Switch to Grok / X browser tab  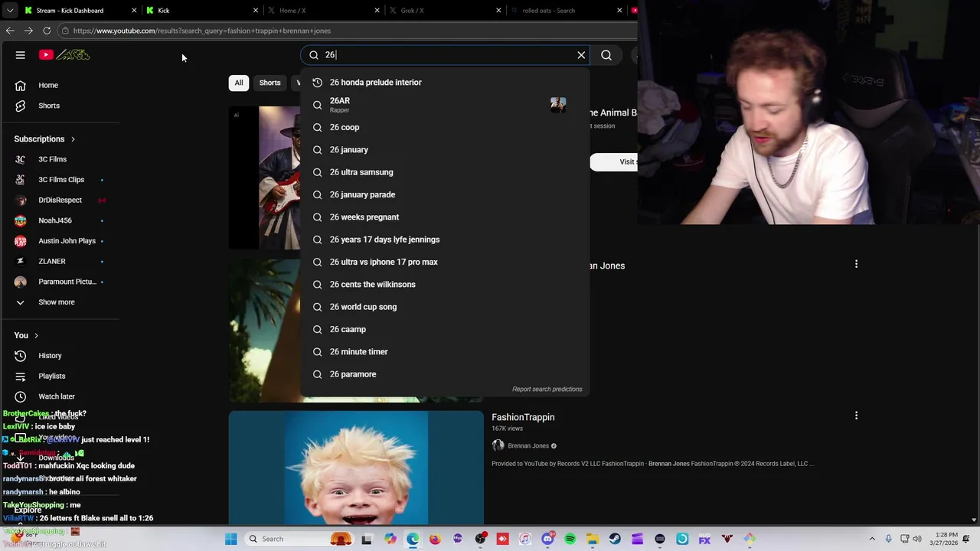443,11
